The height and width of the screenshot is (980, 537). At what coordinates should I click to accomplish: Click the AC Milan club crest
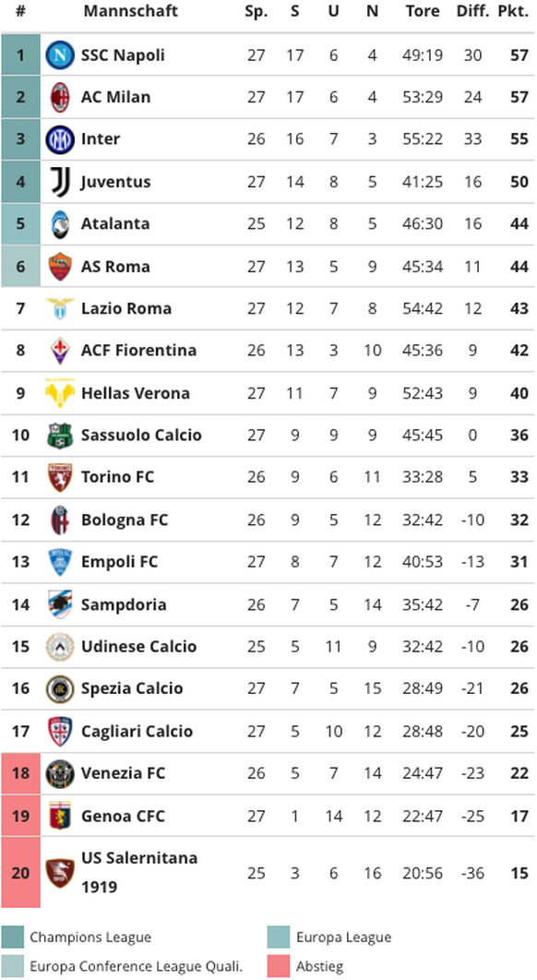(60, 97)
